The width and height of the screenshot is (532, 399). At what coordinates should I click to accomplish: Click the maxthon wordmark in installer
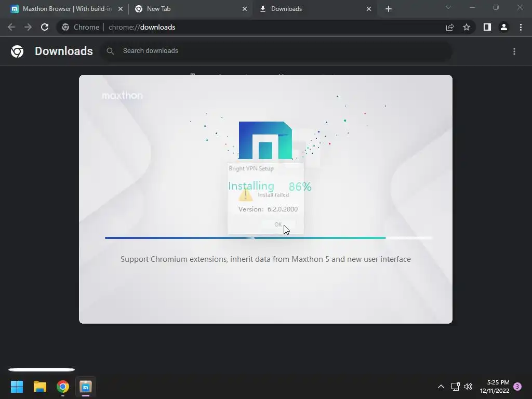click(123, 96)
